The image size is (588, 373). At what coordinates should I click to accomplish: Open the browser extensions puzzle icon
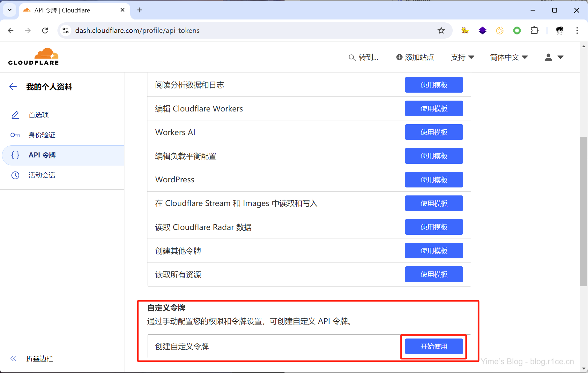(x=534, y=31)
